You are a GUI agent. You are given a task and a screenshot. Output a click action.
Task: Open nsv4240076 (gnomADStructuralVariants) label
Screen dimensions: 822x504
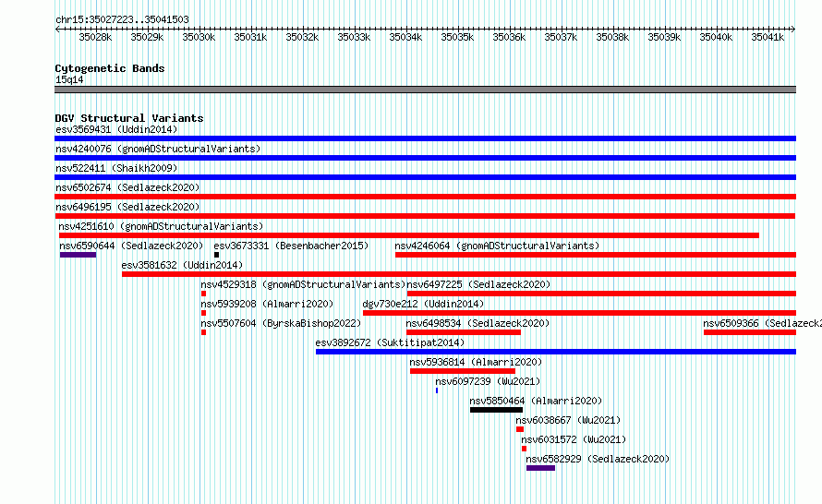click(158, 149)
